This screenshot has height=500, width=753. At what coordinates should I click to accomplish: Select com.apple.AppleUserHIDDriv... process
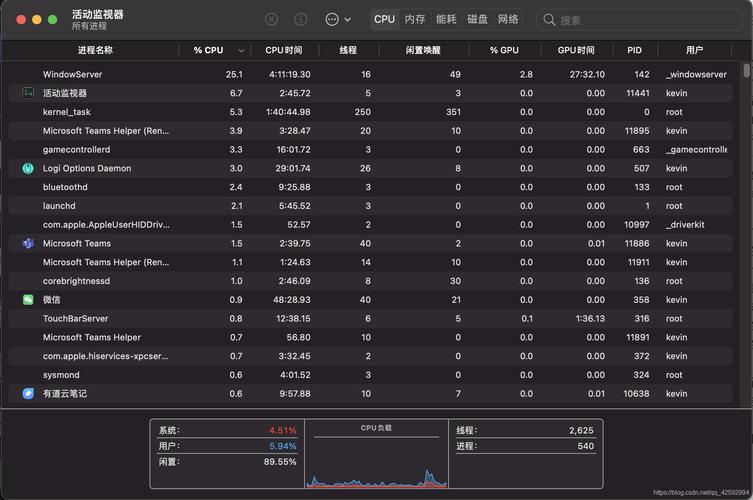click(106, 224)
